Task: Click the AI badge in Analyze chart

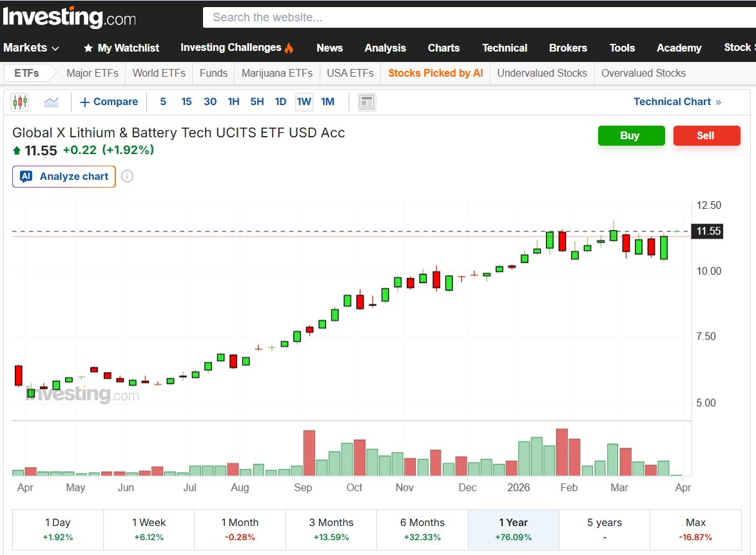Action: pyautogui.click(x=26, y=177)
